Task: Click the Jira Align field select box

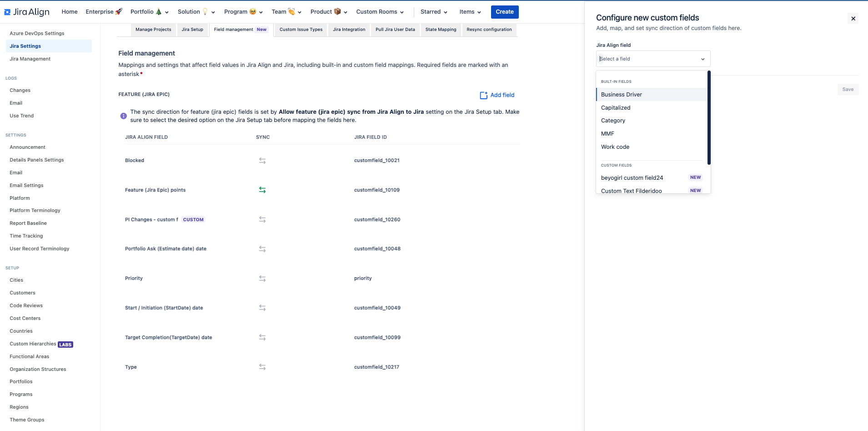Action: click(653, 59)
